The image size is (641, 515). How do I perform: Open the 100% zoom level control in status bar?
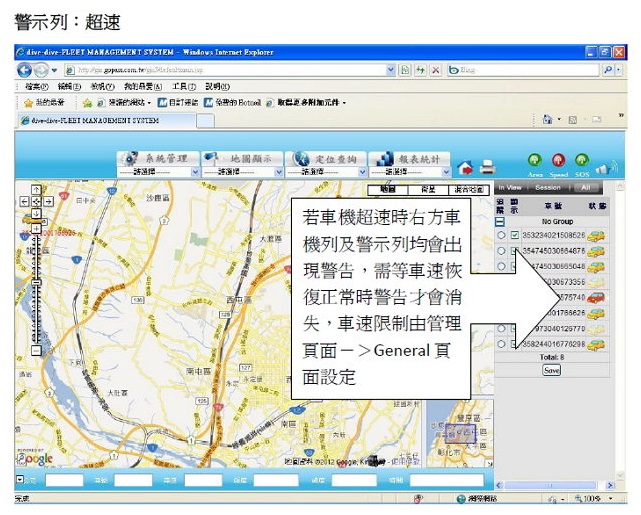pos(594,499)
